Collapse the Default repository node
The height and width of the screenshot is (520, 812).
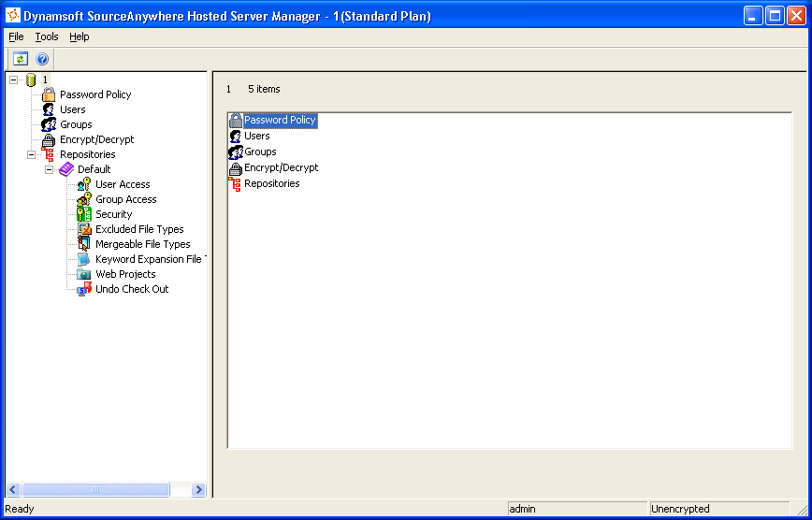[x=49, y=169]
